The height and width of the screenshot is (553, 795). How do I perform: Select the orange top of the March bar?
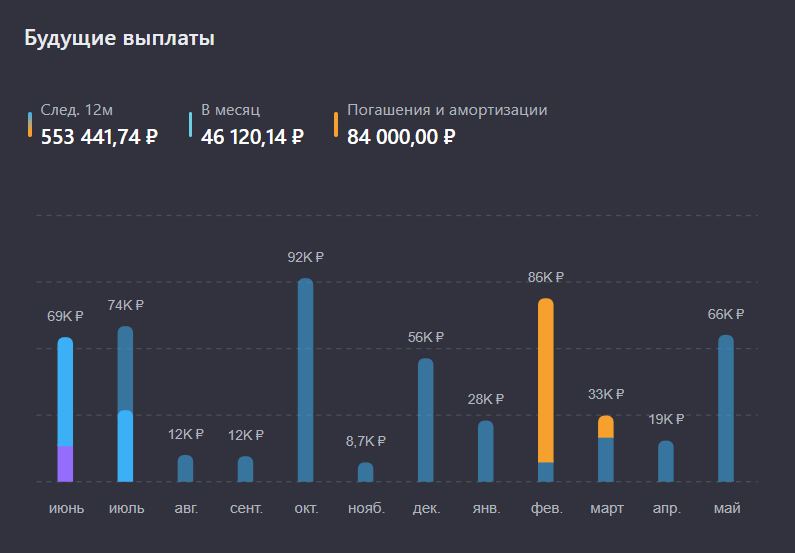606,427
